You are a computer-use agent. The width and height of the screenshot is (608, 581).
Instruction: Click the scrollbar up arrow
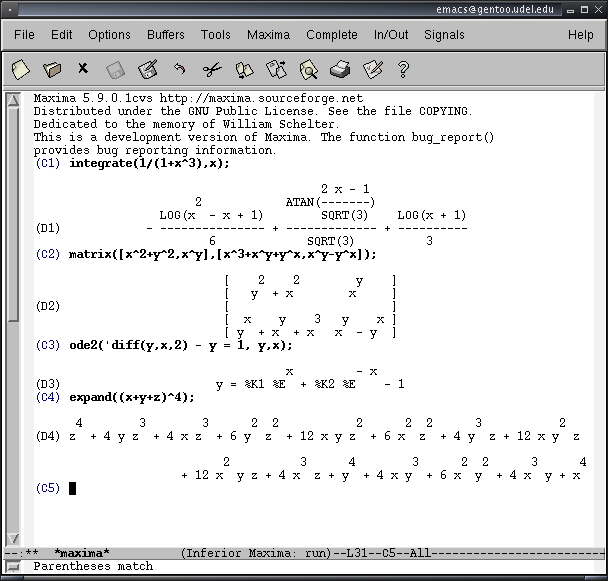[x=13, y=100]
